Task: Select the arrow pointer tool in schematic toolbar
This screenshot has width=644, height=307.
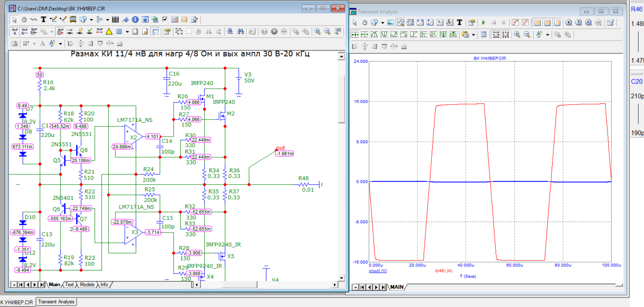Action: point(14,20)
